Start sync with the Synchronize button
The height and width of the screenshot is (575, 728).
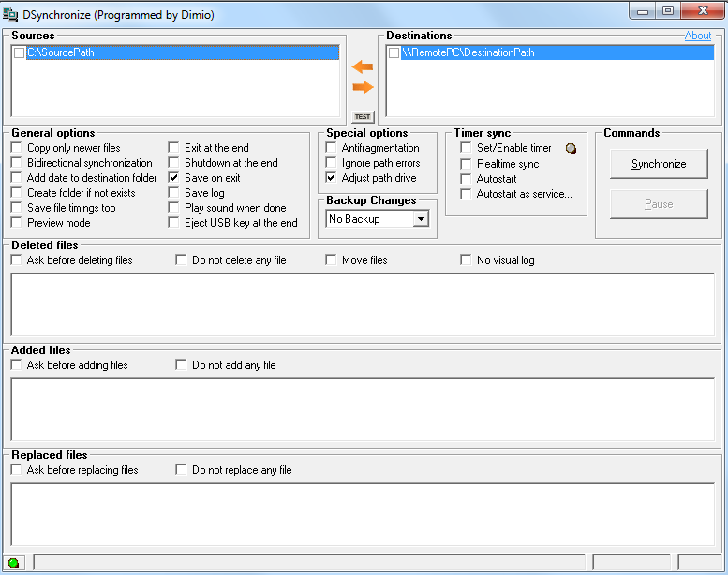coord(658,164)
